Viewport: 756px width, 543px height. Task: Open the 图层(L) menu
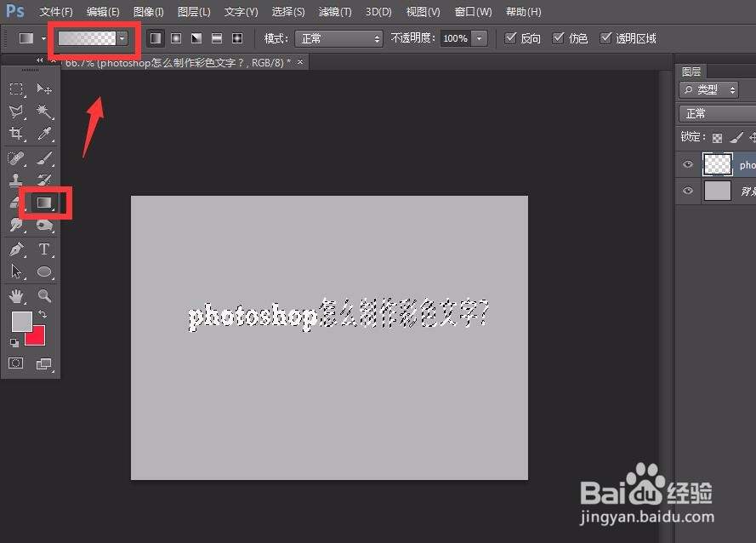pyautogui.click(x=194, y=12)
